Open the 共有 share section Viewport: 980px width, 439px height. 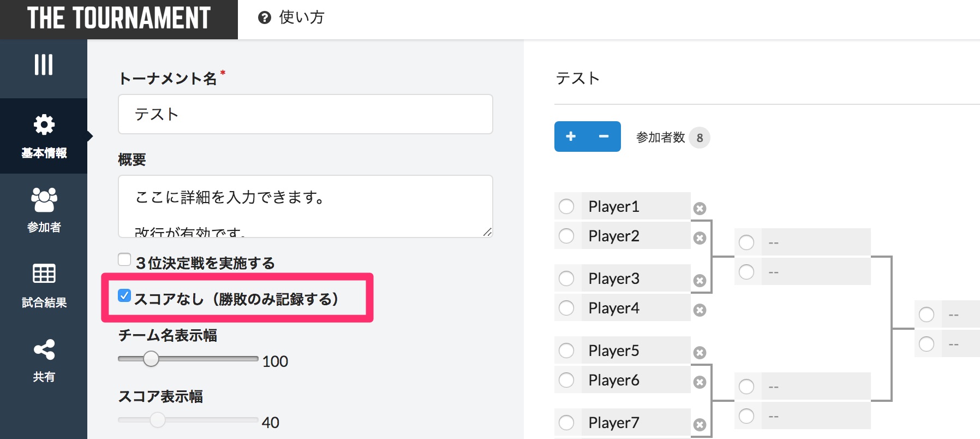(44, 360)
